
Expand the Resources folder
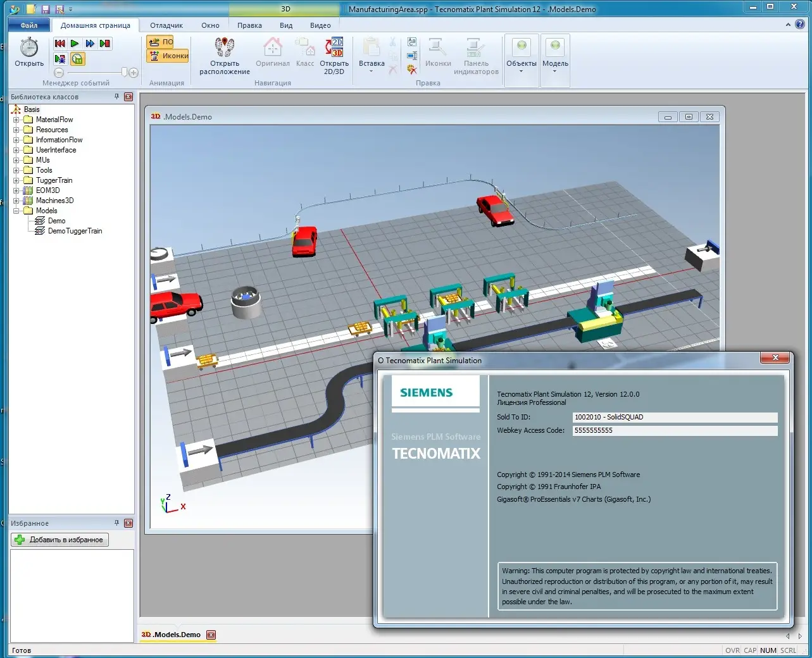click(16, 130)
